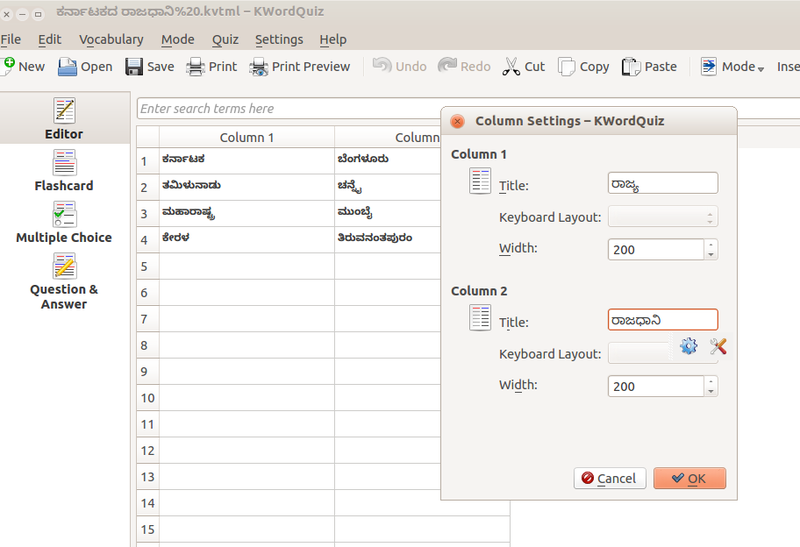Select cell containing ಕೇರಳ

[x=247, y=240]
